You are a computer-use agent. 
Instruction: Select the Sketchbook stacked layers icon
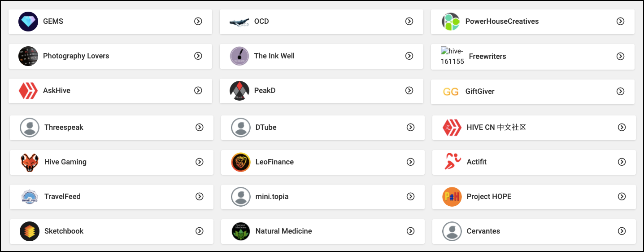tap(30, 231)
